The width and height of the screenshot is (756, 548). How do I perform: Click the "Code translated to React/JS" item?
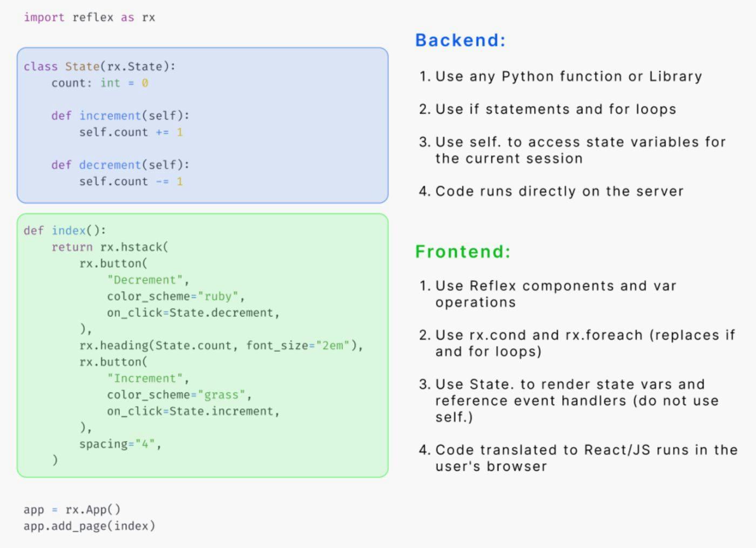click(586, 458)
